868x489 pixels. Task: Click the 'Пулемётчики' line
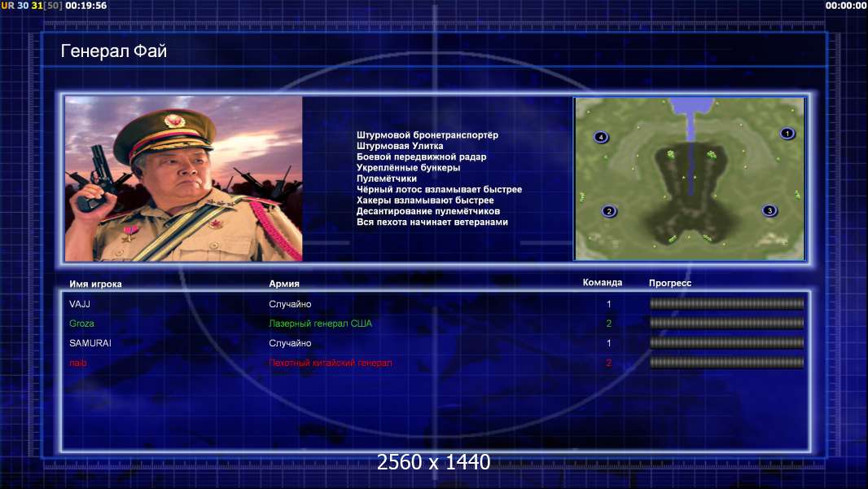click(x=387, y=178)
